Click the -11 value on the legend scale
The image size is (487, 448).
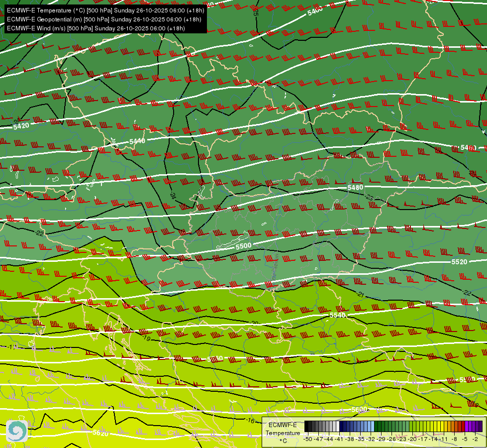[x=444, y=439]
